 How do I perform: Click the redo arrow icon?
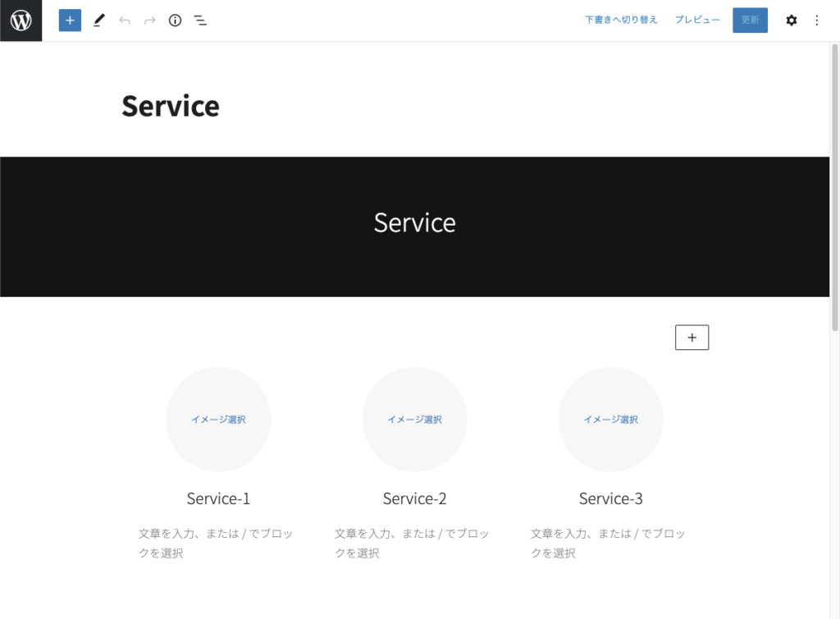click(x=149, y=20)
